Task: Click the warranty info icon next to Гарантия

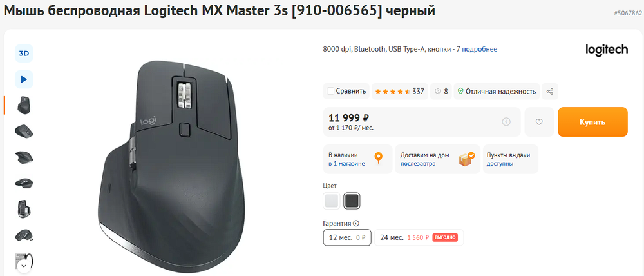Action: [x=355, y=224]
